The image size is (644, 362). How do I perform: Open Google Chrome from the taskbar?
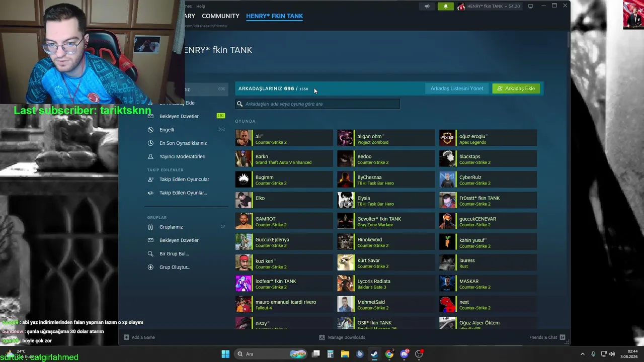point(389,354)
